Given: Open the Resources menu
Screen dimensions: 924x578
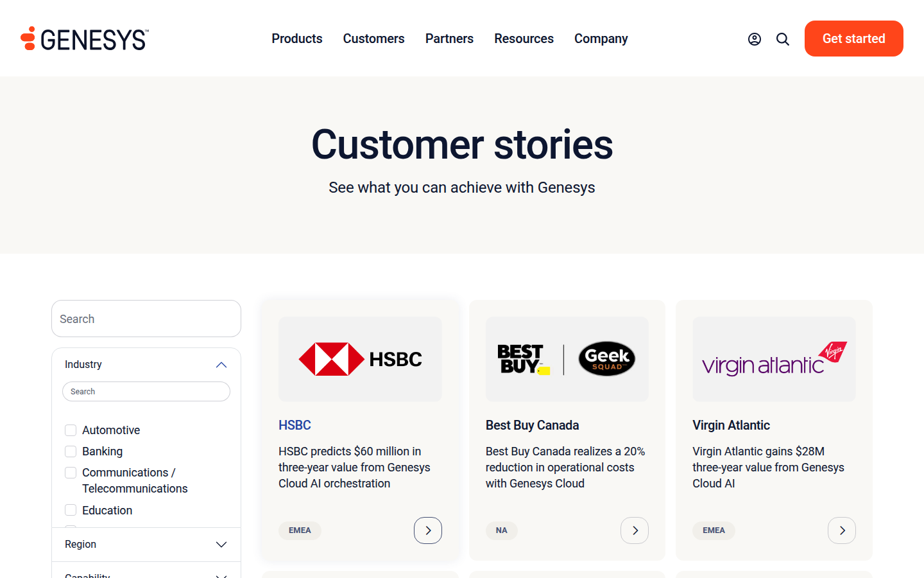Looking at the screenshot, I should pyautogui.click(x=524, y=39).
